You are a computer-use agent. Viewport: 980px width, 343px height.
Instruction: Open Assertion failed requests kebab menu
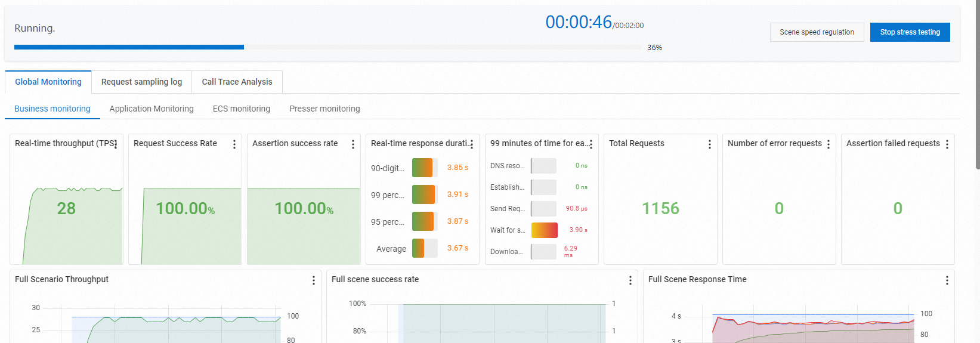(x=947, y=144)
